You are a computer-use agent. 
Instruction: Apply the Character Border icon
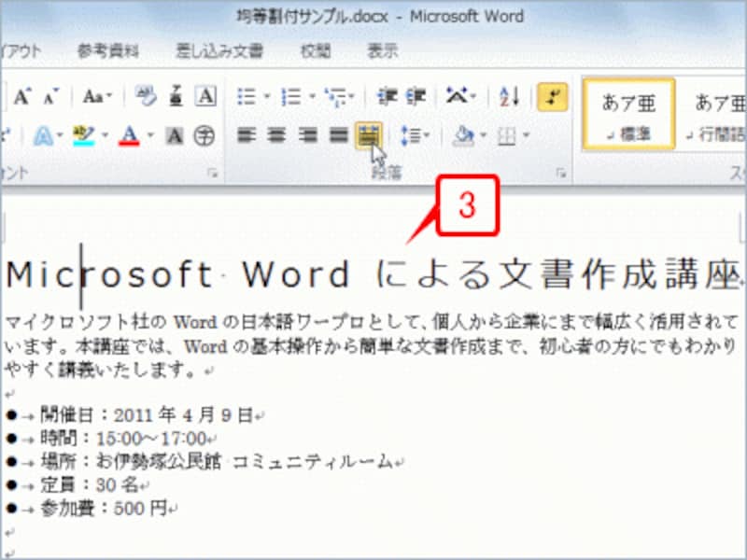(x=205, y=97)
